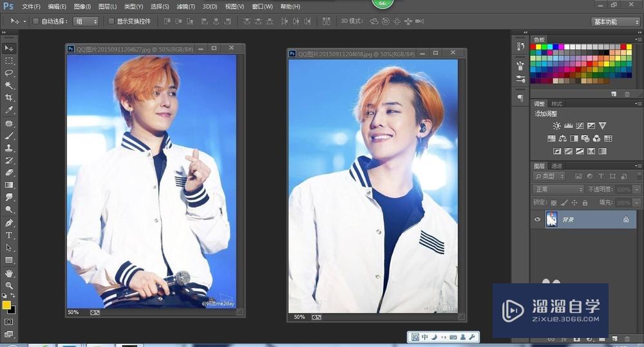Select the Zoom tool in the toolbox
The width and height of the screenshot is (644, 347).
pyautogui.click(x=8, y=285)
